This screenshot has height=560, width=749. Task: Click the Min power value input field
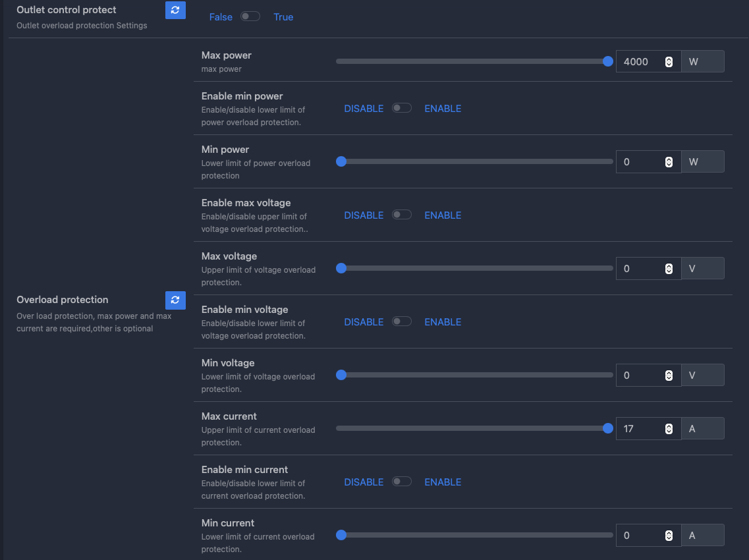[648, 161]
